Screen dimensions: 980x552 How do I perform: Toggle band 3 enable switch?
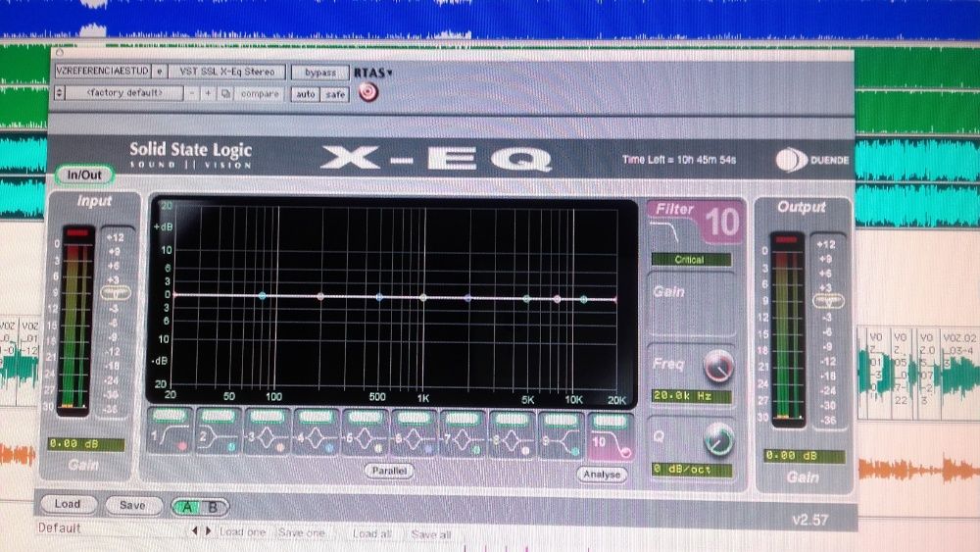267,416
